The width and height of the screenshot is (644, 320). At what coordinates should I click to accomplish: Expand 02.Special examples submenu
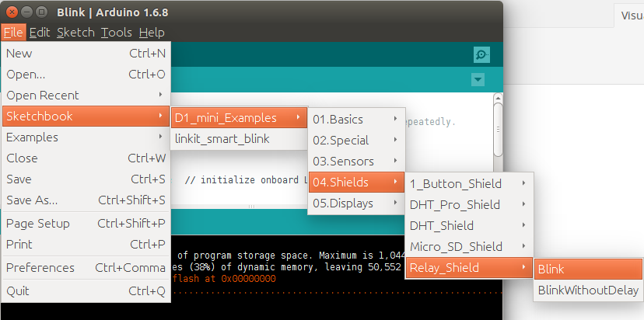356,141
